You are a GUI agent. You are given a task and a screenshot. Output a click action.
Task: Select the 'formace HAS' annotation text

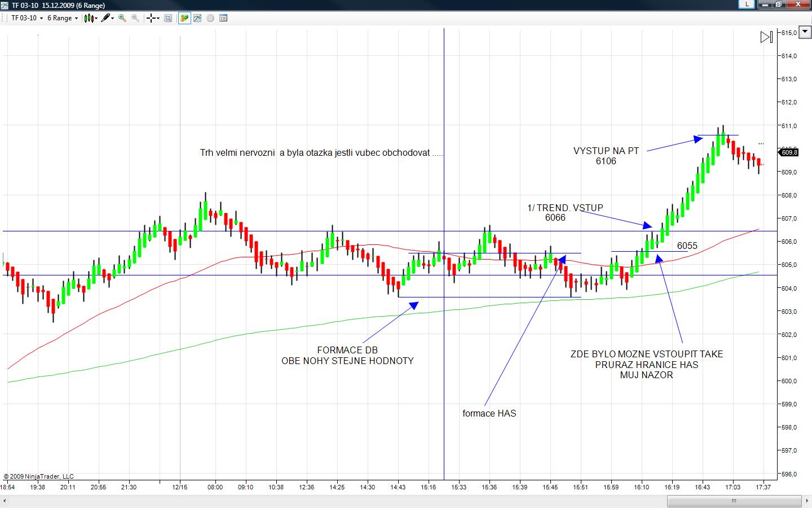(x=489, y=413)
